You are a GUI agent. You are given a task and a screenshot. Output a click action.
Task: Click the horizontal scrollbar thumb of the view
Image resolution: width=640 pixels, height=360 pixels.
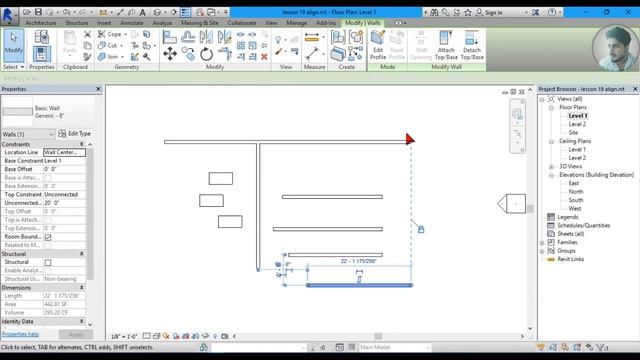378,336
